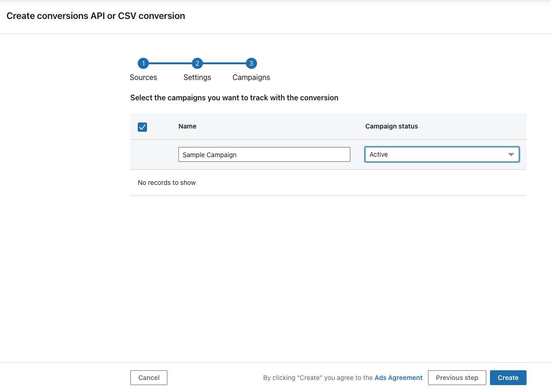Go to step 3 Campaigns circle

(251, 64)
